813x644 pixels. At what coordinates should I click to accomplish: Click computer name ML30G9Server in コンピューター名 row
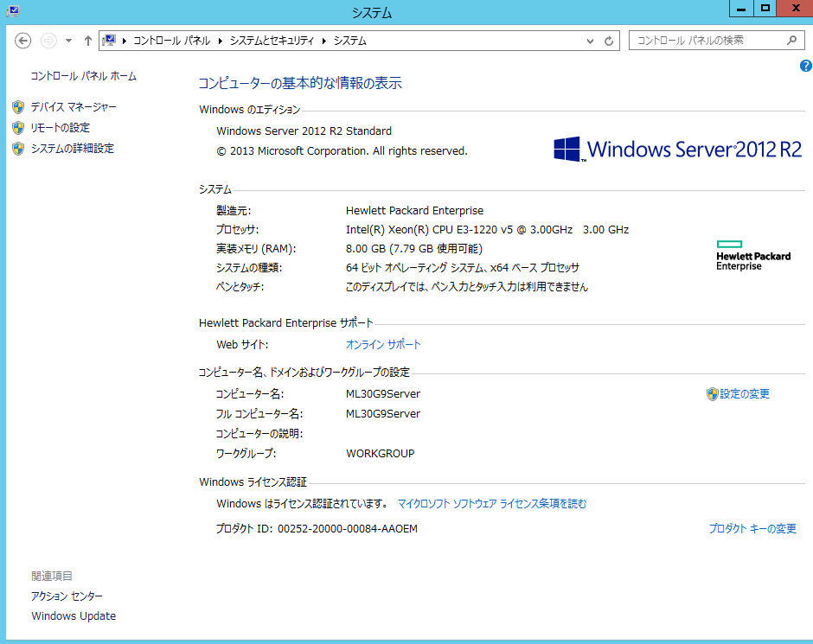[x=383, y=394]
